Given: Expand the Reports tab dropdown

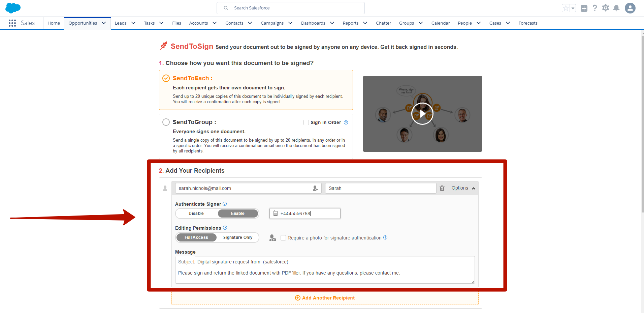Looking at the screenshot, I should [365, 23].
